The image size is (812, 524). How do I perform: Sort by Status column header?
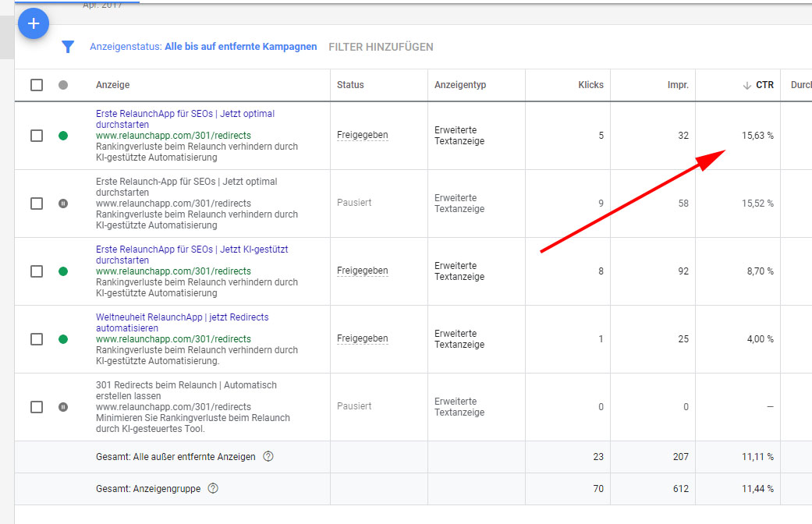tap(350, 85)
